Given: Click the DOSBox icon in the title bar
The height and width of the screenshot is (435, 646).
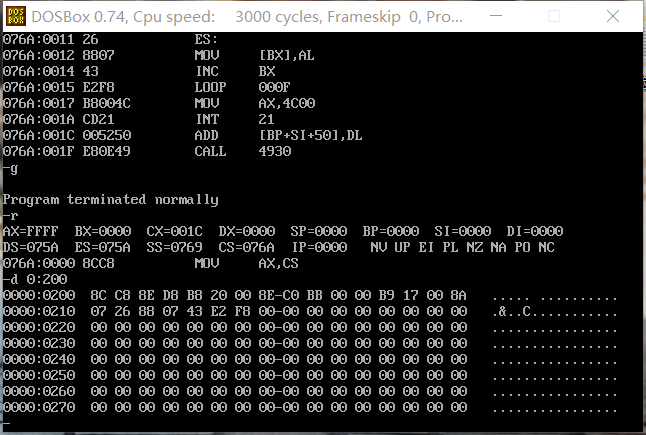Looking at the screenshot, I should point(16,16).
